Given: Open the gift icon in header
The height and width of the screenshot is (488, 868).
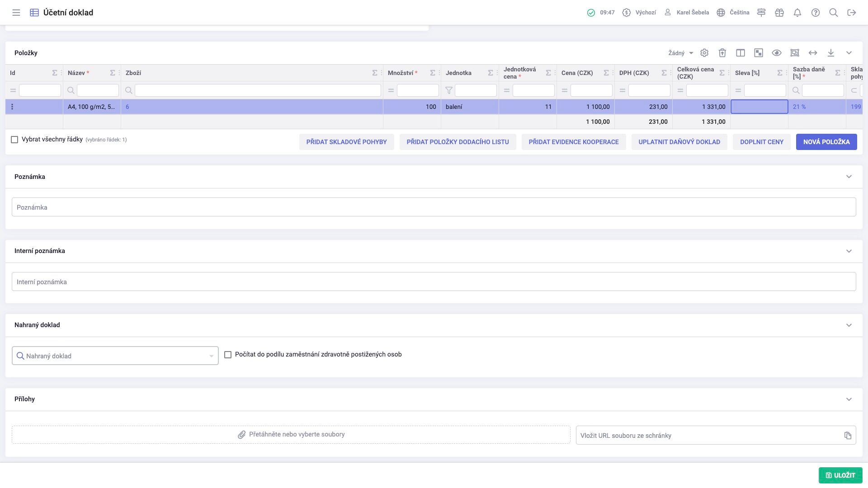Looking at the screenshot, I should 779,13.
